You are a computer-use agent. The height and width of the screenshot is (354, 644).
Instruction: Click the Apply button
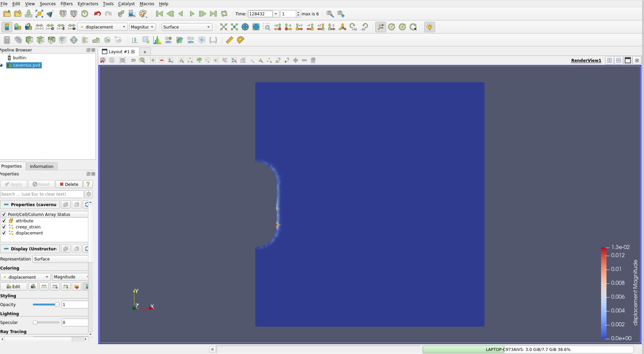[x=14, y=184]
